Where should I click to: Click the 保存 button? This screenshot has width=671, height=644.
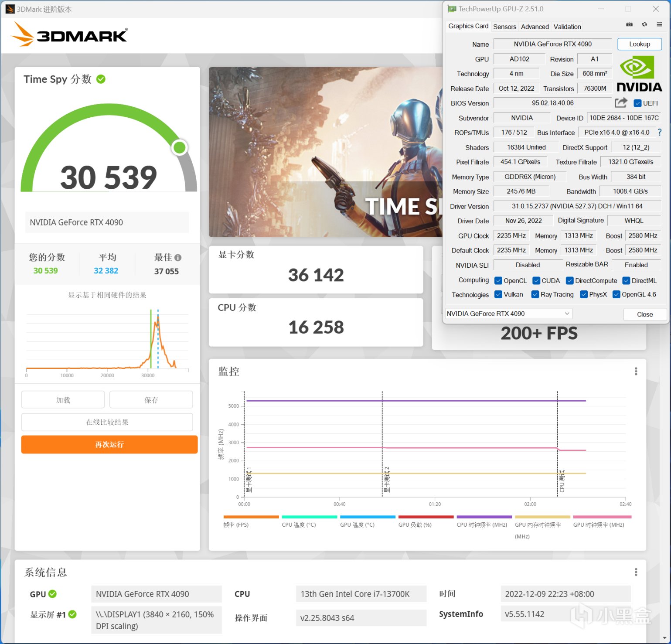(x=151, y=400)
